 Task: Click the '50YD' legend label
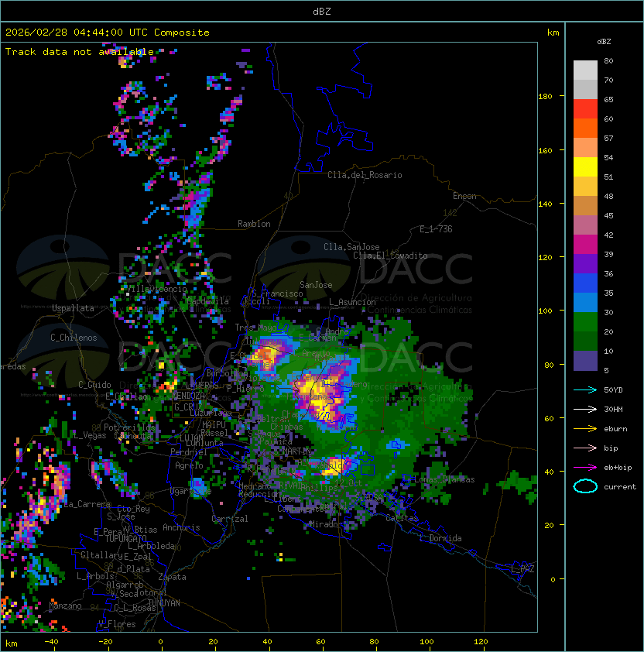point(613,389)
